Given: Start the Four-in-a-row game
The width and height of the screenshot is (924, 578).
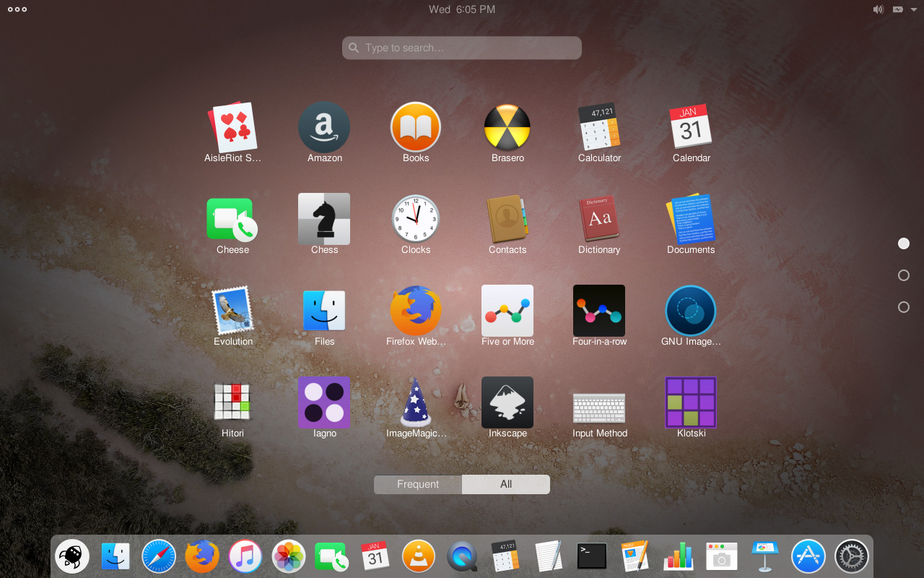Looking at the screenshot, I should [599, 311].
